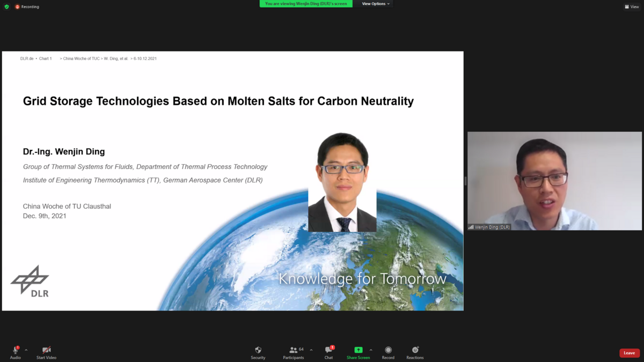Select Wenjin Ding's live video tile

554,181
